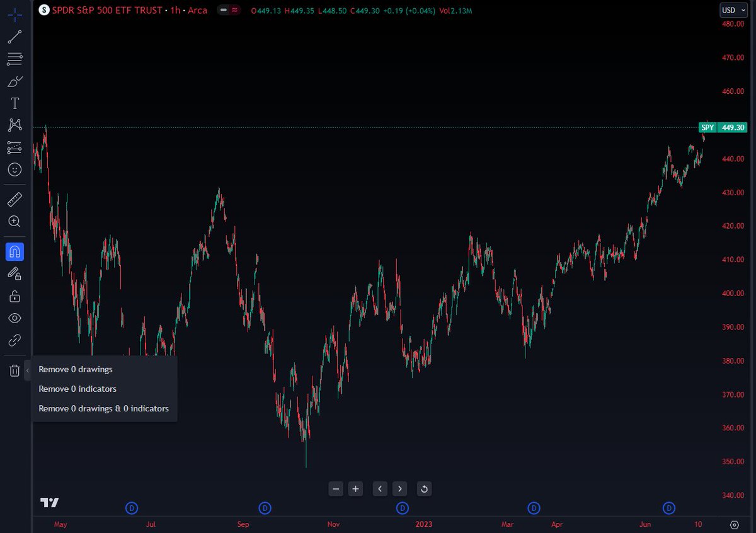Click the 400.00 price axis label
The height and width of the screenshot is (533, 756).
733,294
